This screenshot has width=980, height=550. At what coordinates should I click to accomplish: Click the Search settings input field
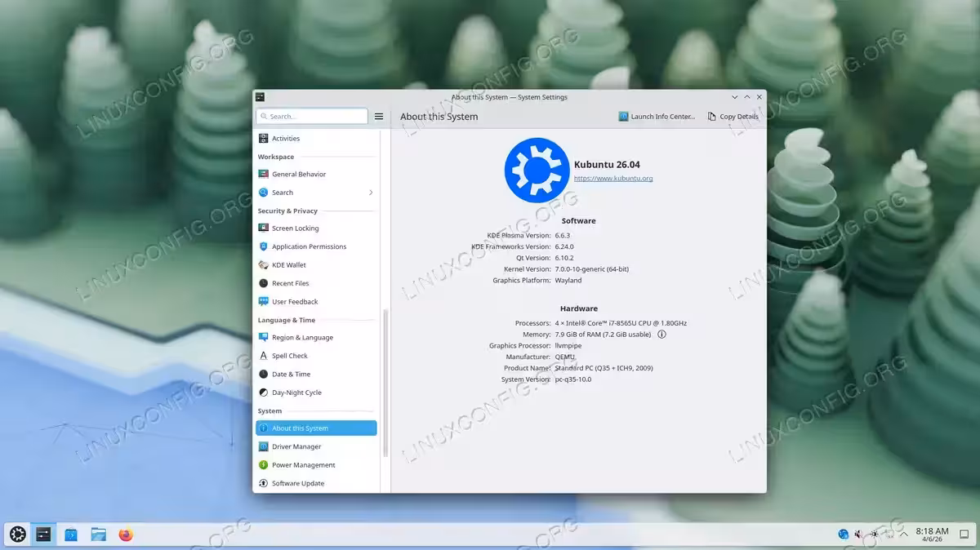[x=313, y=117]
